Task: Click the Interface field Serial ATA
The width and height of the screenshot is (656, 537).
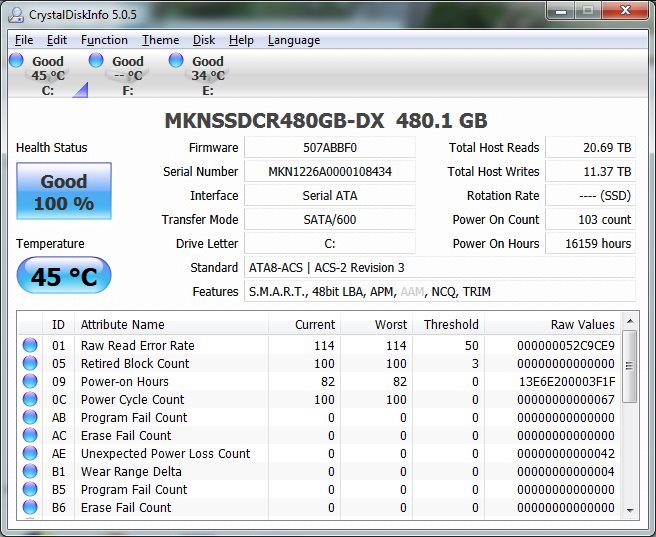Action: (330, 196)
